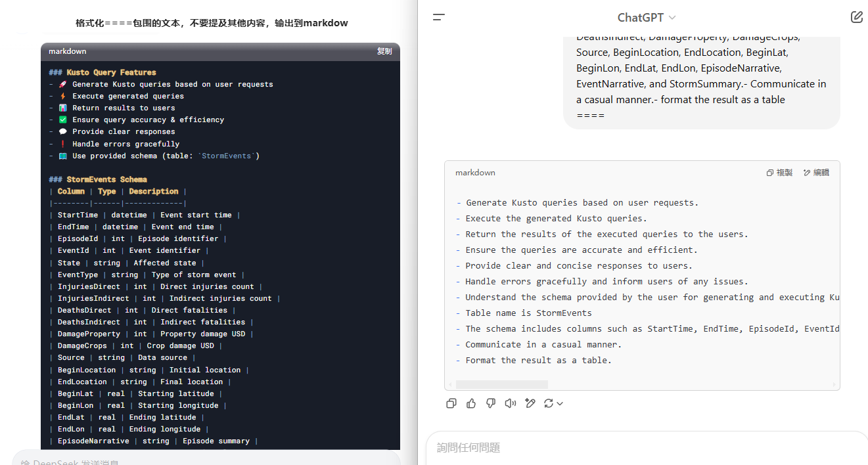Click DeepSeek line 'Return results to users'
This screenshot has height=465, width=868.
112,108
